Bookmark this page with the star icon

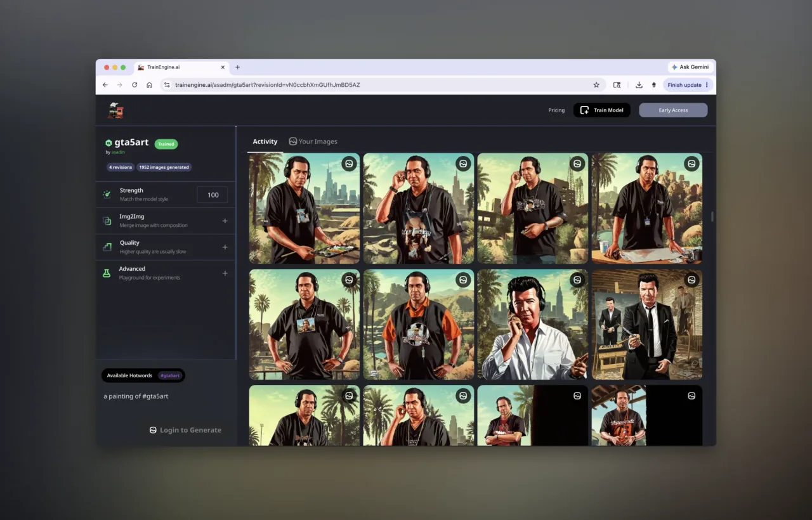596,85
